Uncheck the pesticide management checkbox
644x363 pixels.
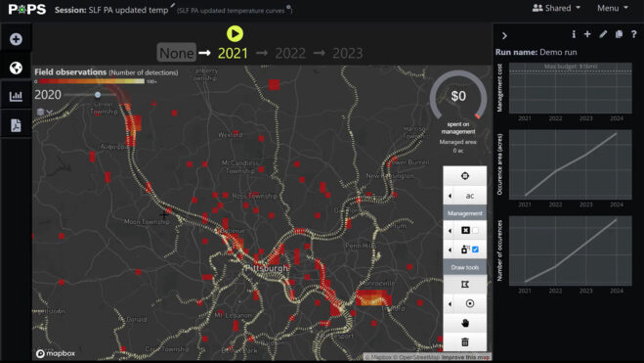pos(475,250)
